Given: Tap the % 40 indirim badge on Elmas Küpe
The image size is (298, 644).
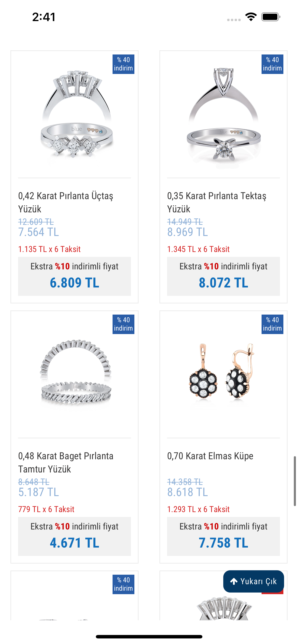Looking at the screenshot, I should coord(272,324).
